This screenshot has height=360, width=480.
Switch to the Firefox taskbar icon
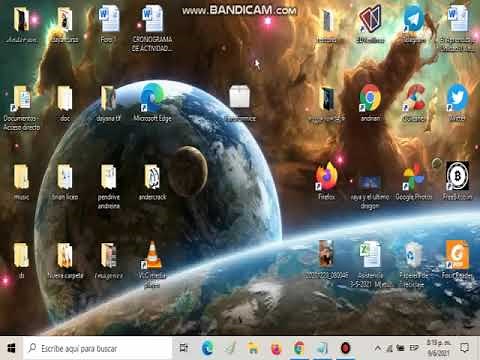[276, 348]
